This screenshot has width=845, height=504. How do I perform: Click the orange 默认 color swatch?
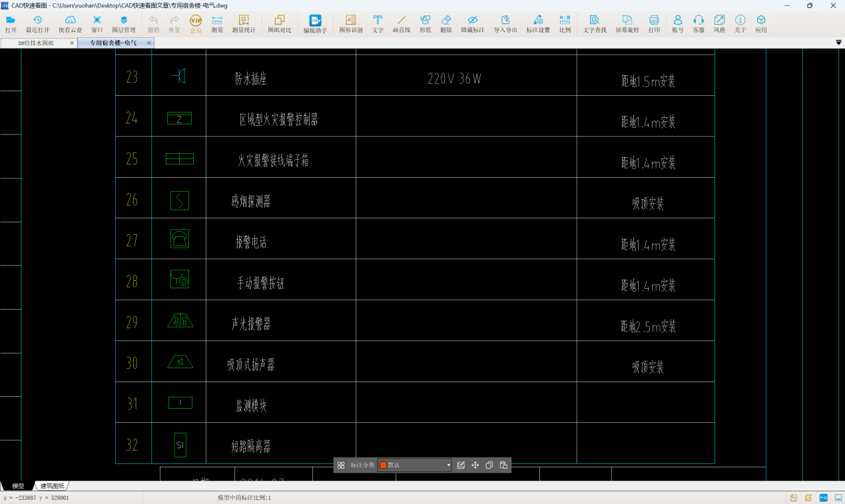point(383,465)
